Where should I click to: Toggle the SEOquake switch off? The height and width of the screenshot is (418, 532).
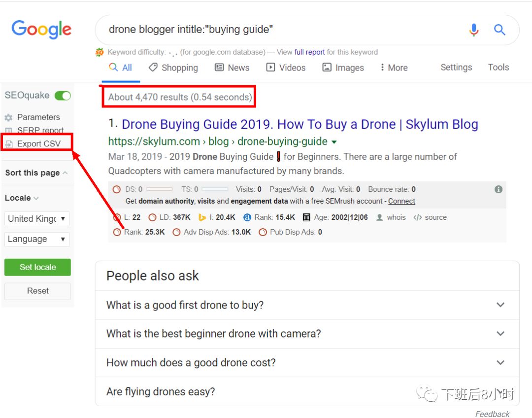(63, 96)
